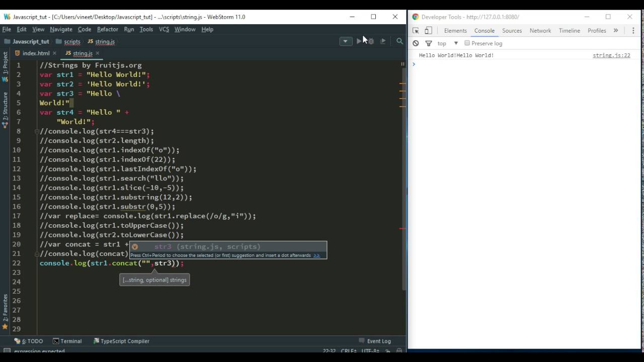This screenshot has height=362, width=644.
Task: Open the Refactor menu
Action: tap(108, 29)
